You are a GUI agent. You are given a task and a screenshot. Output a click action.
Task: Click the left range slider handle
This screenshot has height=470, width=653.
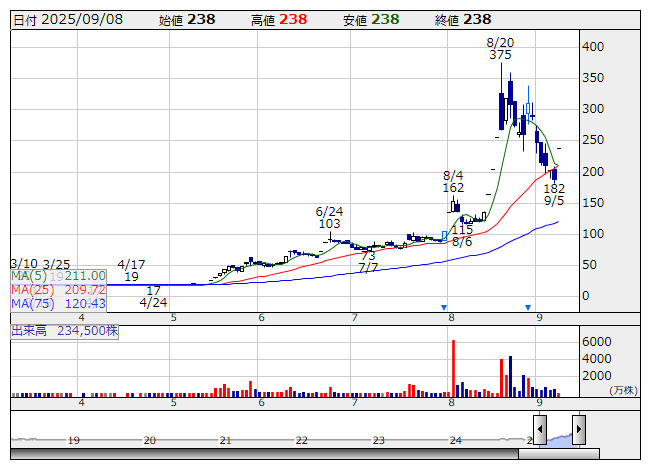point(540,430)
